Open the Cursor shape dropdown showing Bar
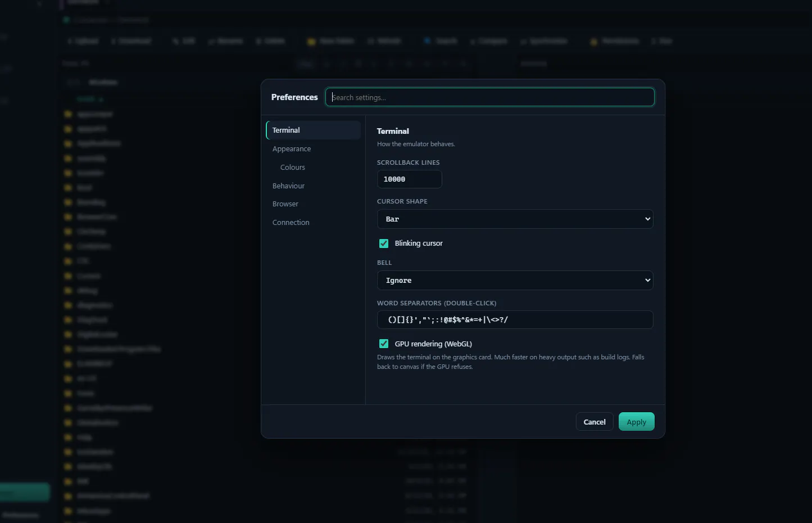This screenshot has height=523, width=812. pyautogui.click(x=515, y=219)
